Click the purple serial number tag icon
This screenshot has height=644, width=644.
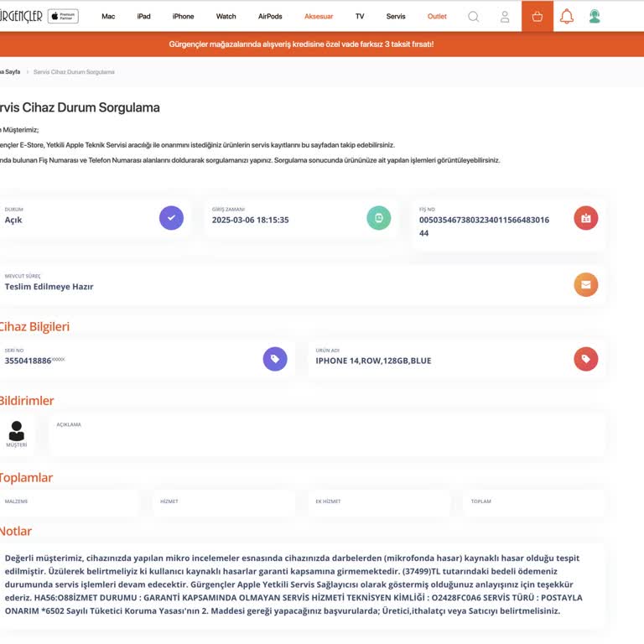(275, 359)
